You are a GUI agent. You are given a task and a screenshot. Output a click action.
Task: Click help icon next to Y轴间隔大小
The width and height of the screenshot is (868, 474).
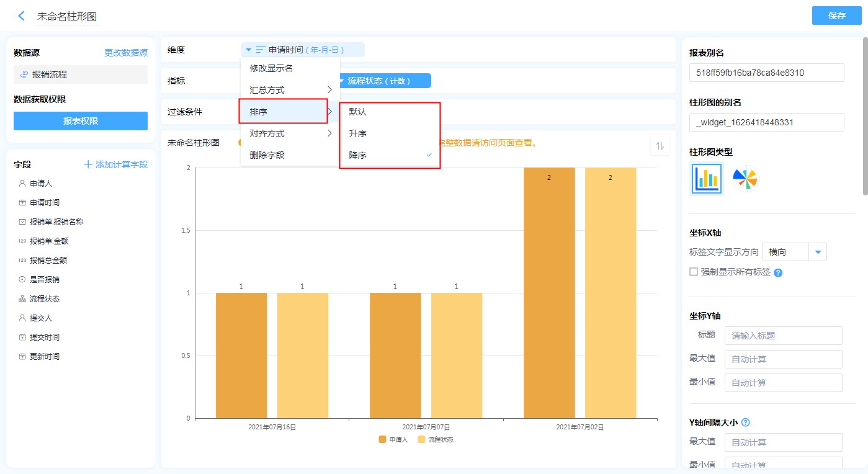point(746,423)
